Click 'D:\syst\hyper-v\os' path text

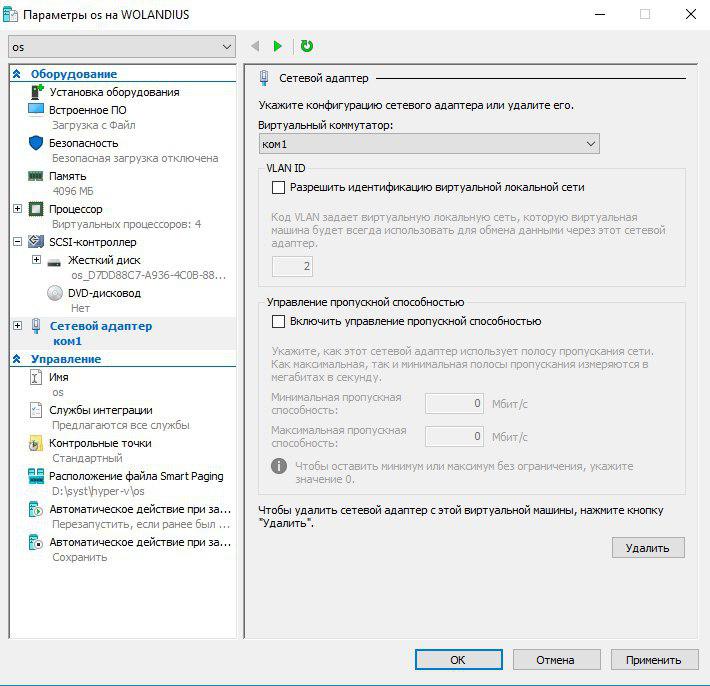[x=98, y=491]
